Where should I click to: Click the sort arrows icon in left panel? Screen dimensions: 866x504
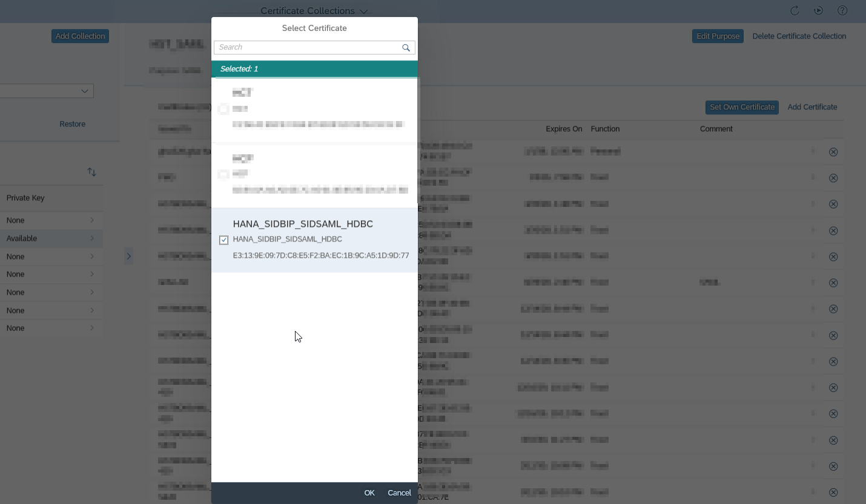coord(91,172)
